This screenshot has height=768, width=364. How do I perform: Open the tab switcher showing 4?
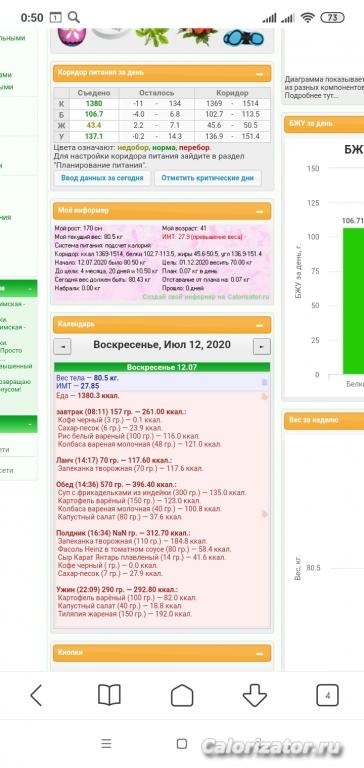click(327, 695)
